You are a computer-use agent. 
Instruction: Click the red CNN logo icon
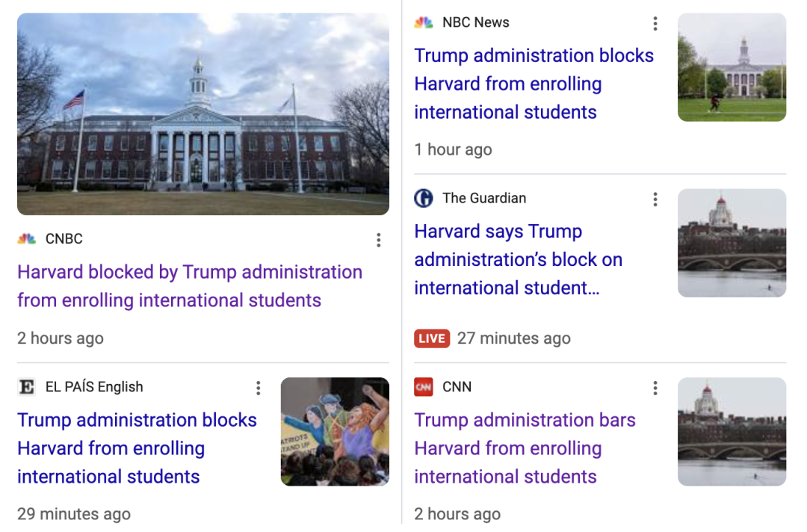pos(424,387)
